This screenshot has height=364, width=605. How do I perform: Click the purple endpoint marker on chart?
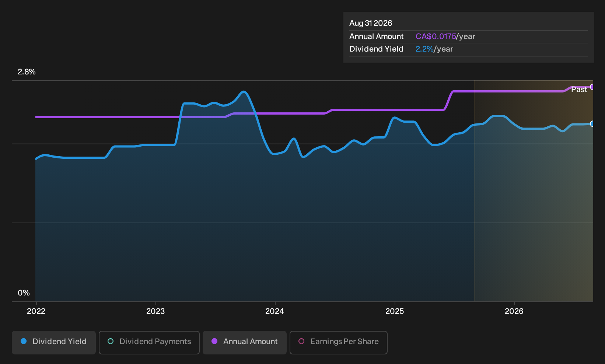tap(592, 87)
